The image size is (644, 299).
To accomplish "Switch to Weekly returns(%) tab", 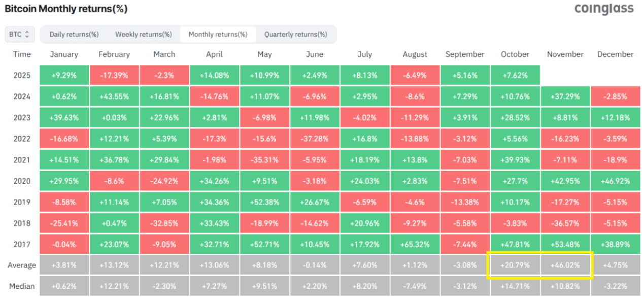I will (144, 35).
